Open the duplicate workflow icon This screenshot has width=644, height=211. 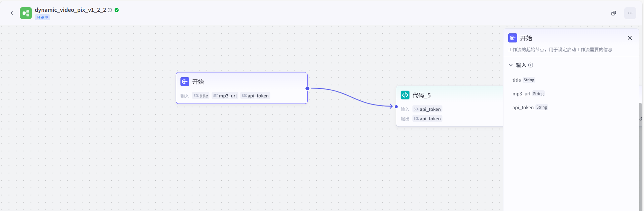[614, 13]
